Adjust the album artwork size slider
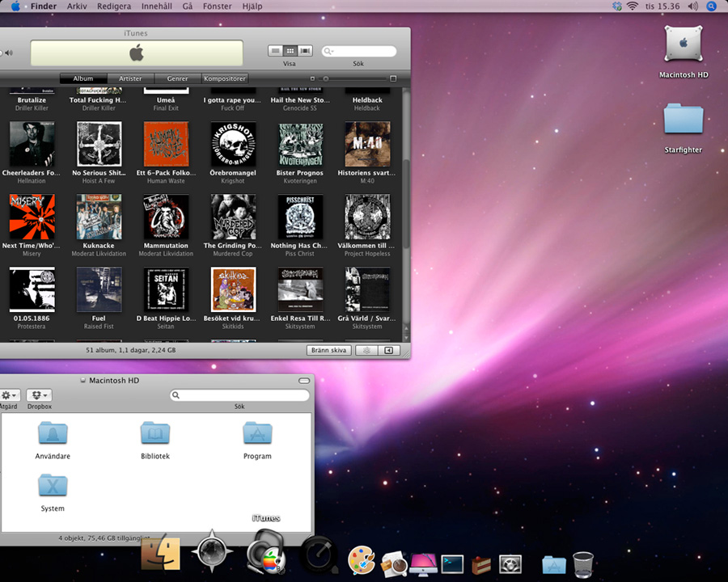728x582 pixels. pos(326,78)
